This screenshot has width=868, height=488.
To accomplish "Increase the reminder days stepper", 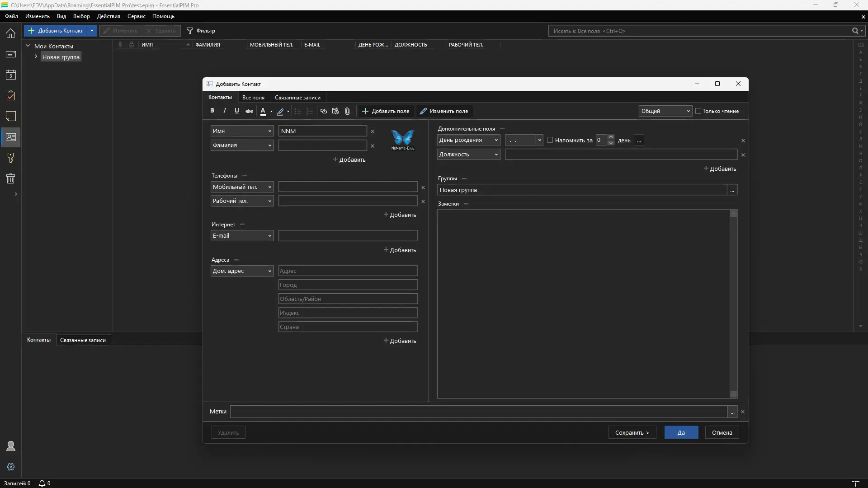I will (x=611, y=137).
